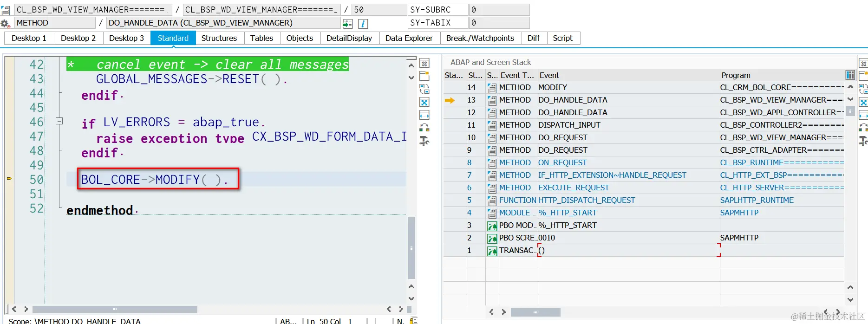Click the source code horizontal scrollbar thumb
The width and height of the screenshot is (868, 324).
pyautogui.click(x=115, y=309)
